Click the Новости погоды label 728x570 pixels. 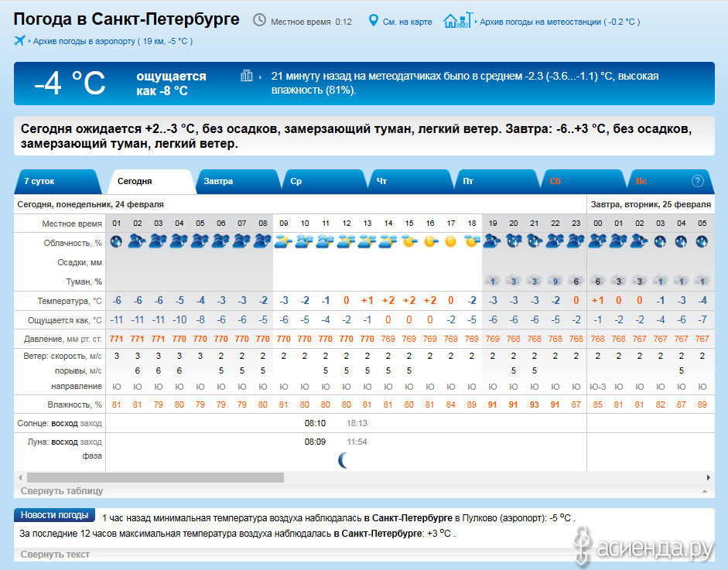point(54,515)
